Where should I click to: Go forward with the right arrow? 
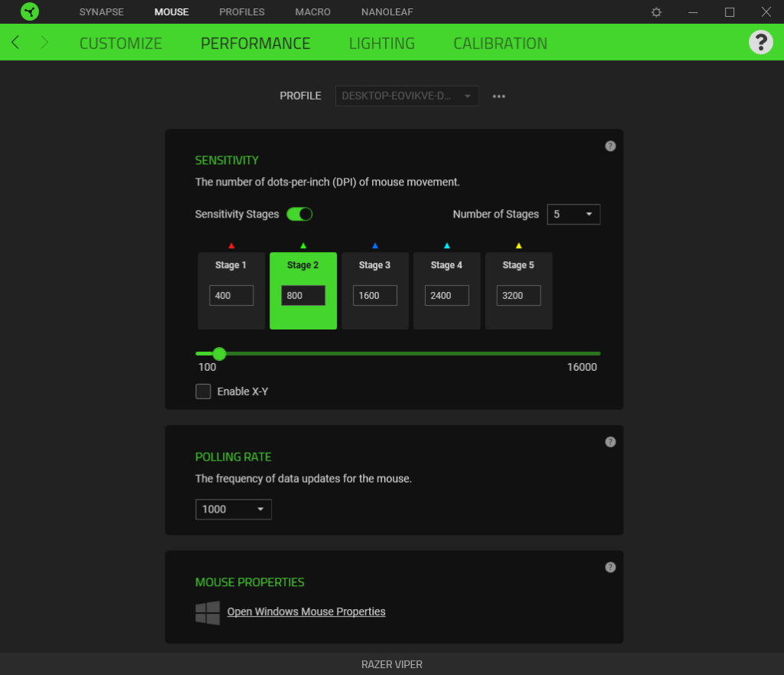pyautogui.click(x=44, y=43)
